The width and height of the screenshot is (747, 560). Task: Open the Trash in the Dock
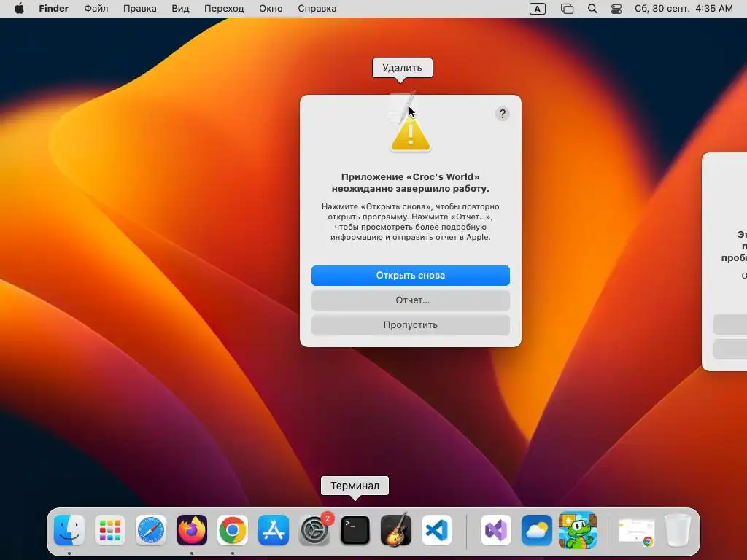click(x=678, y=530)
